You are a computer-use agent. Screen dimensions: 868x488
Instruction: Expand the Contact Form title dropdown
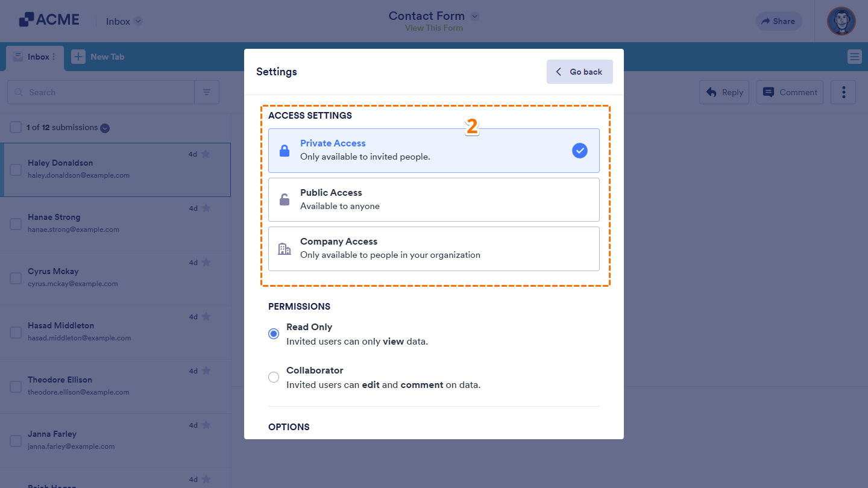pyautogui.click(x=474, y=16)
